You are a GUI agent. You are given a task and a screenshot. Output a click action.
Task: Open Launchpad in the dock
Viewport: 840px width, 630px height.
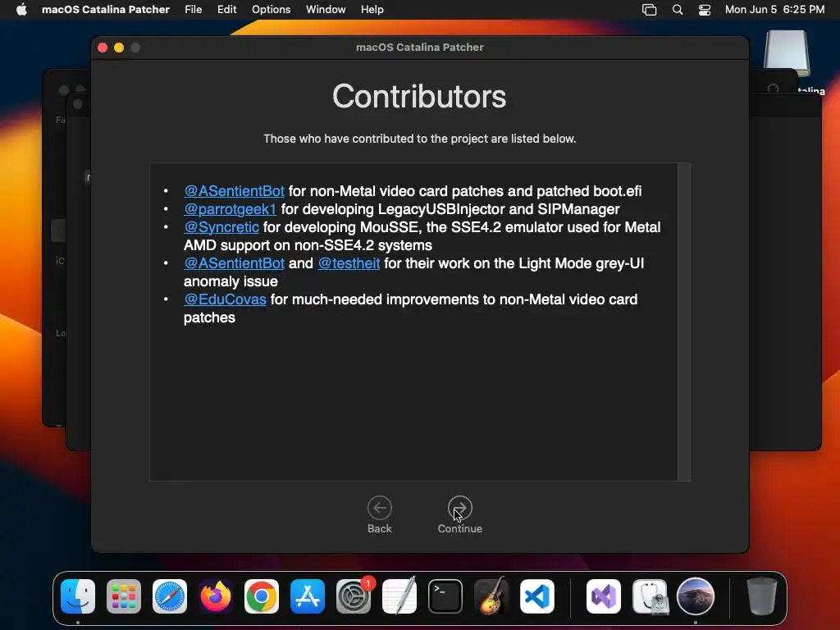(124, 596)
